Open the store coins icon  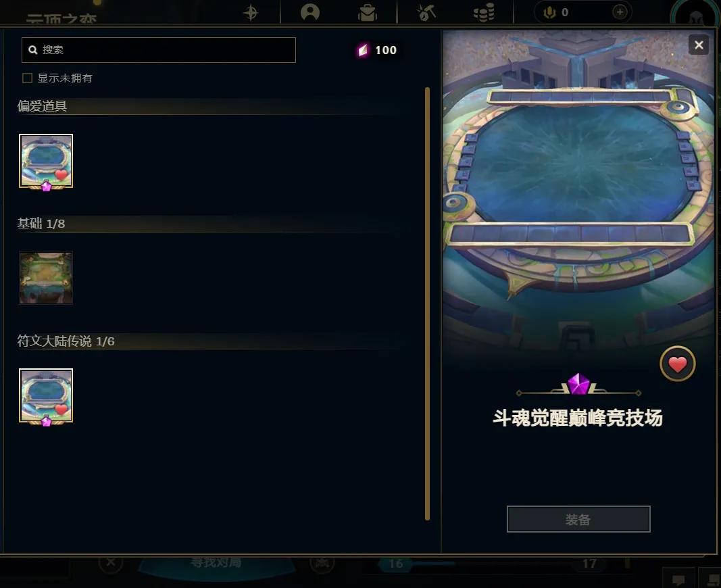pyautogui.click(x=484, y=12)
